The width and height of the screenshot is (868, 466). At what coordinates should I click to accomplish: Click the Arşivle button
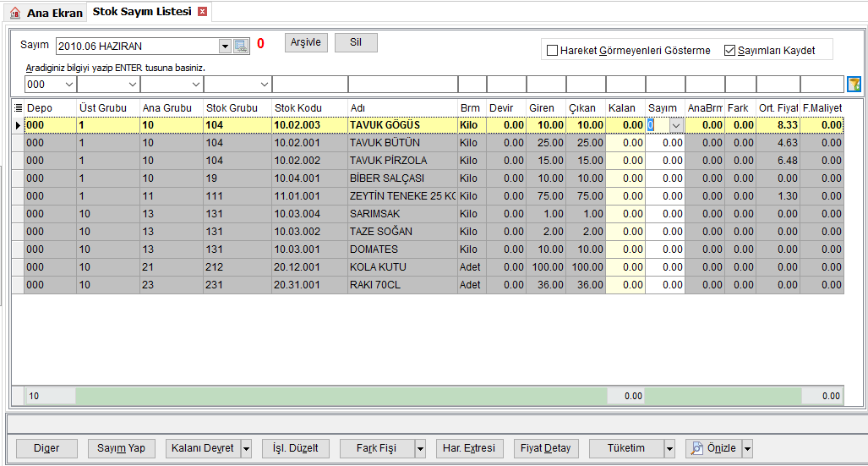306,42
